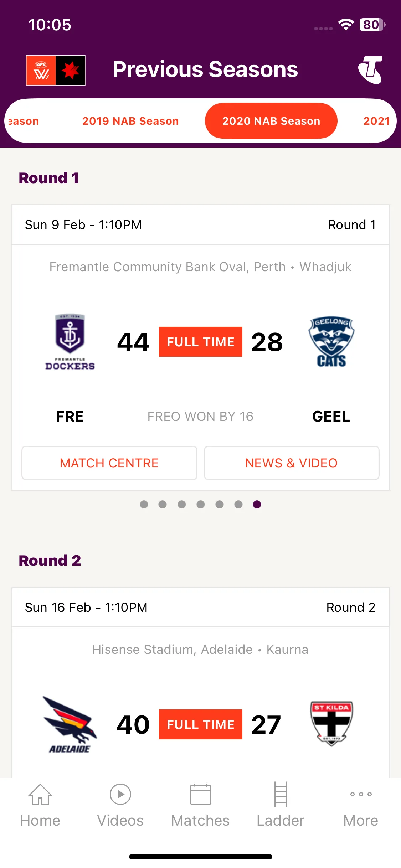Screen dimensions: 401x868
Task: Select the active last carousel dot
Action: (257, 504)
